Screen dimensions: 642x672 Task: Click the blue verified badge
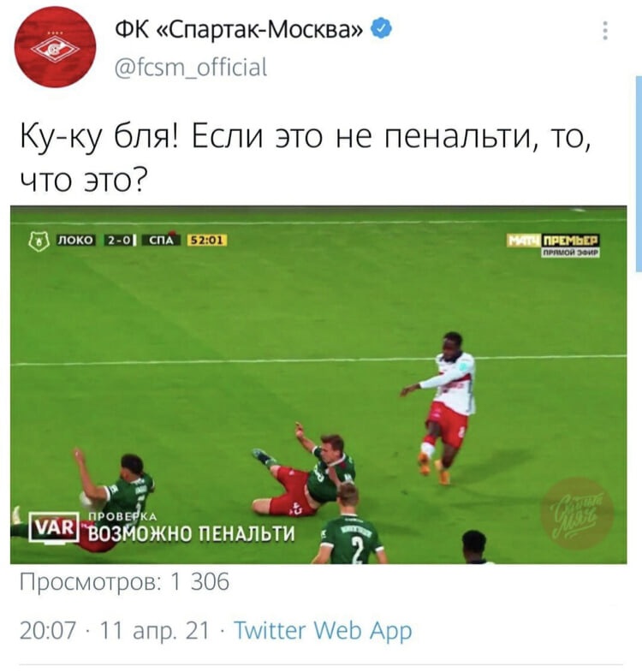(x=381, y=29)
